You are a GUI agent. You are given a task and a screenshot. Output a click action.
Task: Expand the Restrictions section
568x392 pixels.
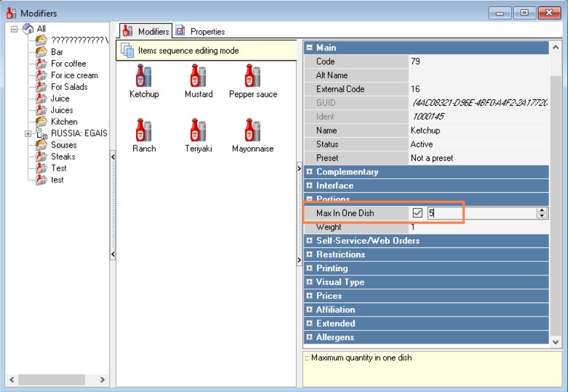[x=309, y=254]
